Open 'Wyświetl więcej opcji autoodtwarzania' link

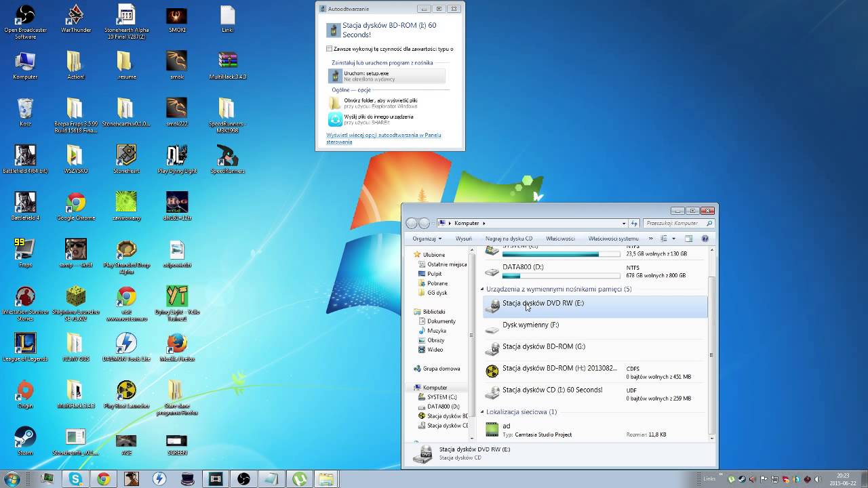click(384, 138)
